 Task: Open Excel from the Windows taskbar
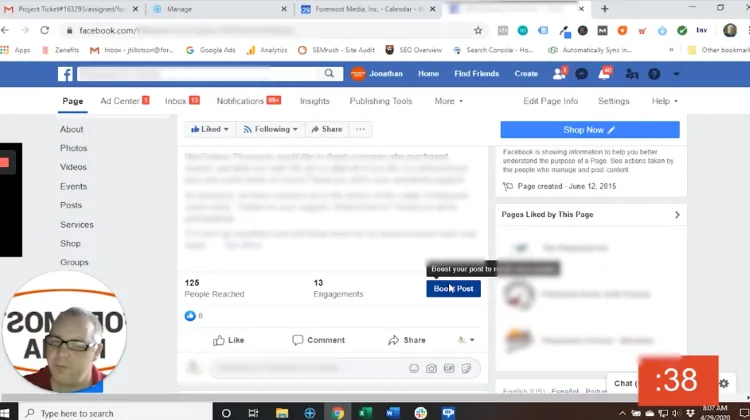tap(365, 413)
